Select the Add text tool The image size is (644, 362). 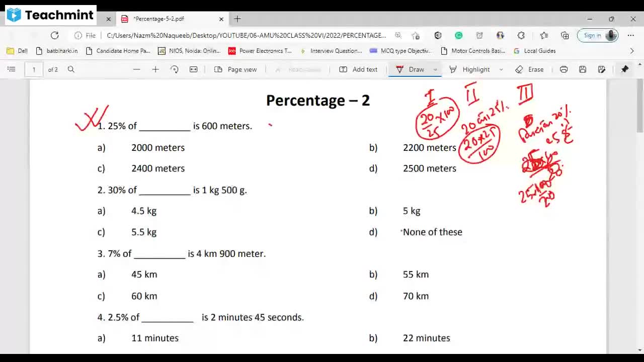(358, 69)
